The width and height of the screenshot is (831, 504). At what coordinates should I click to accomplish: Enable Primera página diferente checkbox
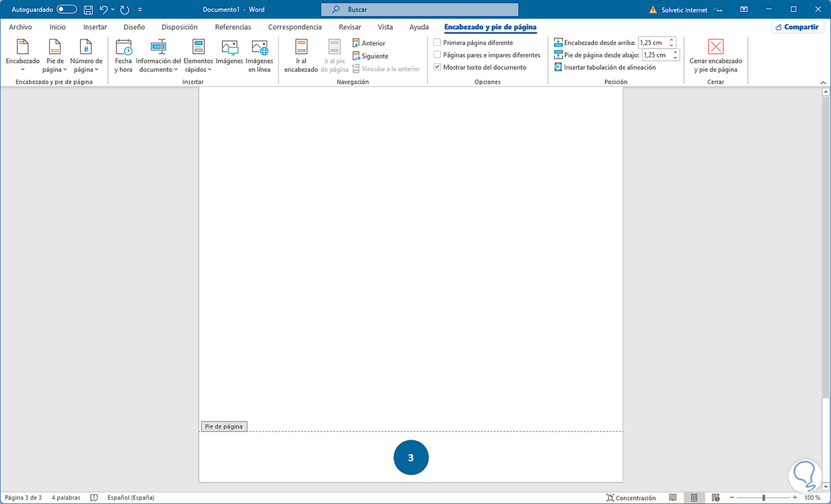(x=437, y=43)
